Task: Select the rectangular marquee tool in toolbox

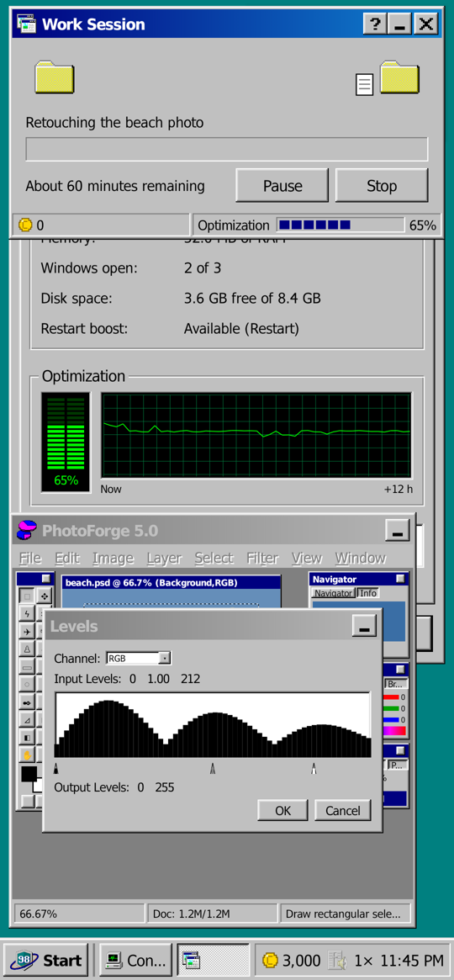Action: tap(27, 597)
